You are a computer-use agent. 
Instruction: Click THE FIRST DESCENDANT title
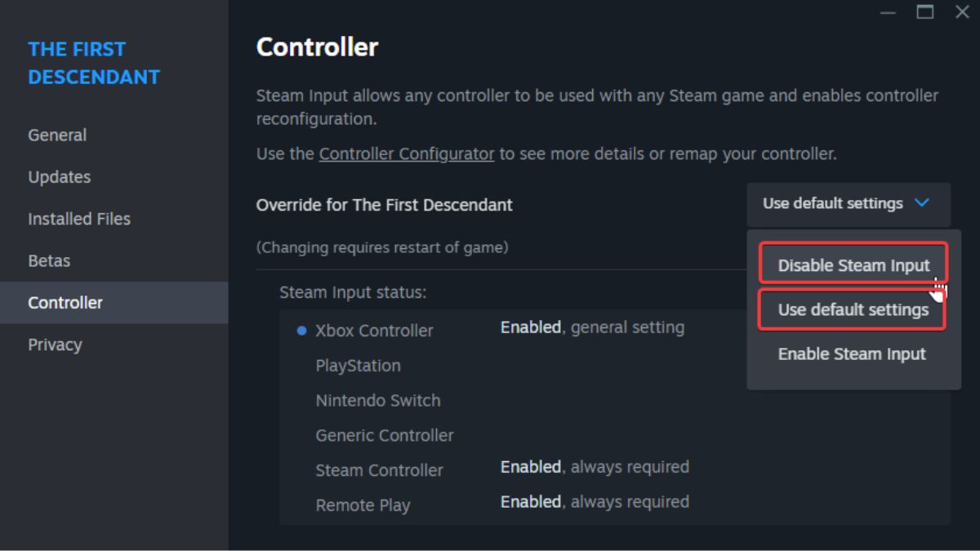click(93, 63)
